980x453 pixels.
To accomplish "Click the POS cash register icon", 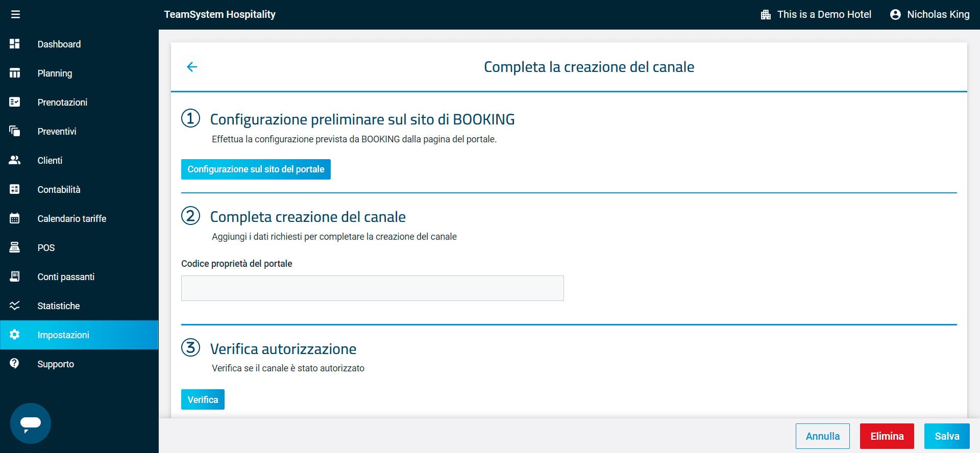I will tap(15, 247).
